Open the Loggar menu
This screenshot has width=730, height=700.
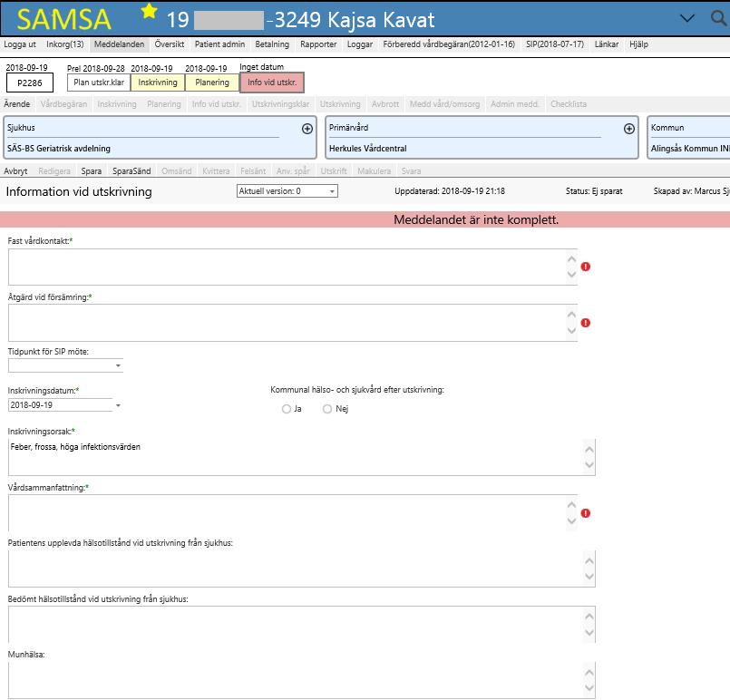[360, 44]
